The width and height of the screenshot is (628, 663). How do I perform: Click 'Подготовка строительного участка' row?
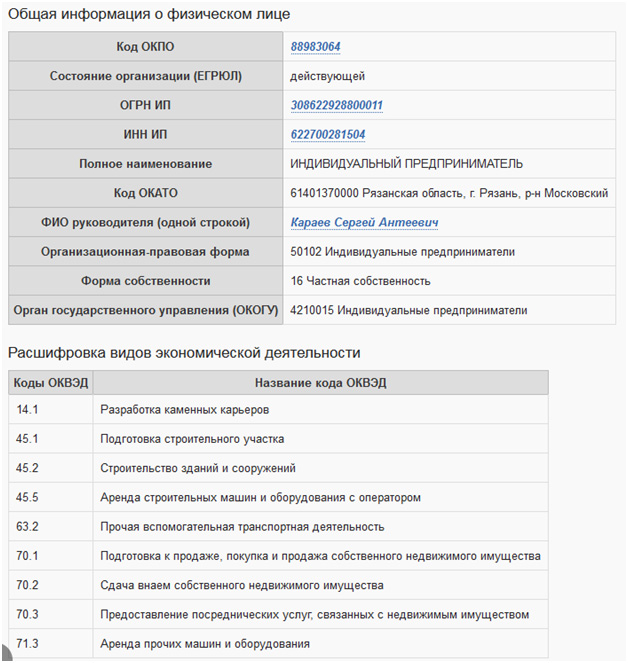pyautogui.click(x=193, y=439)
